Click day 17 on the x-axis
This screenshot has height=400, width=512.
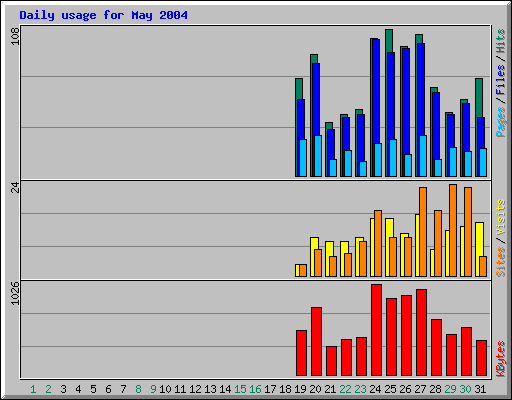270,389
